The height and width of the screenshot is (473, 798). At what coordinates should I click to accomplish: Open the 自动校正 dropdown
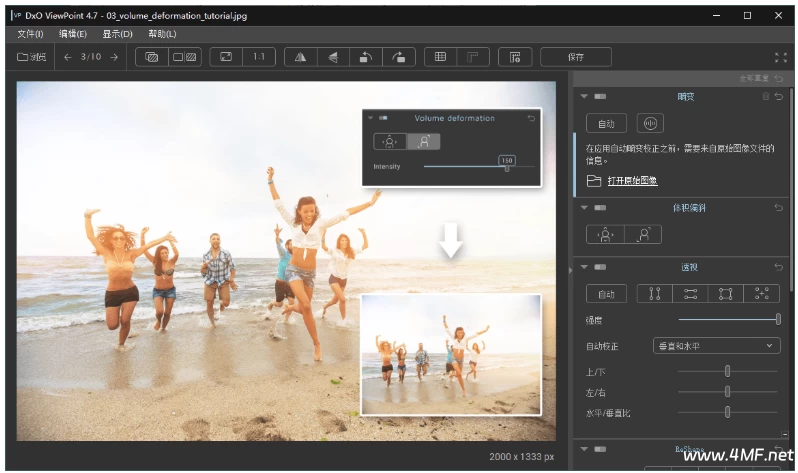coord(715,346)
